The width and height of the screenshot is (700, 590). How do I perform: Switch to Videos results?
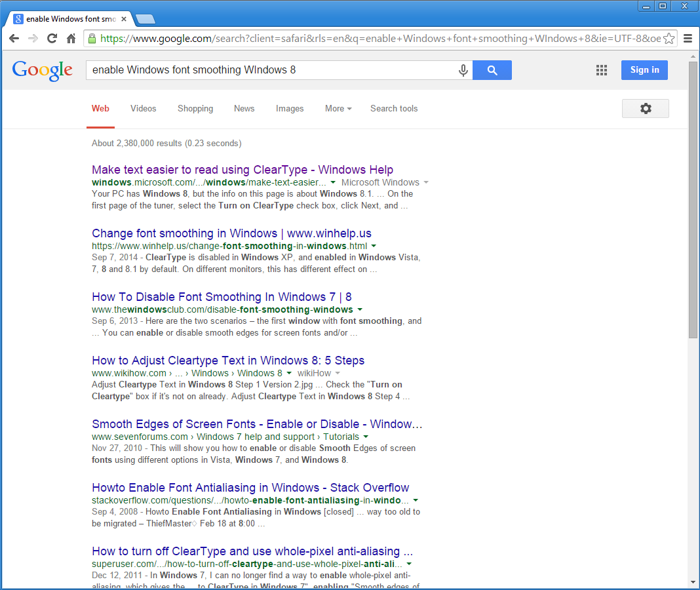coord(144,109)
